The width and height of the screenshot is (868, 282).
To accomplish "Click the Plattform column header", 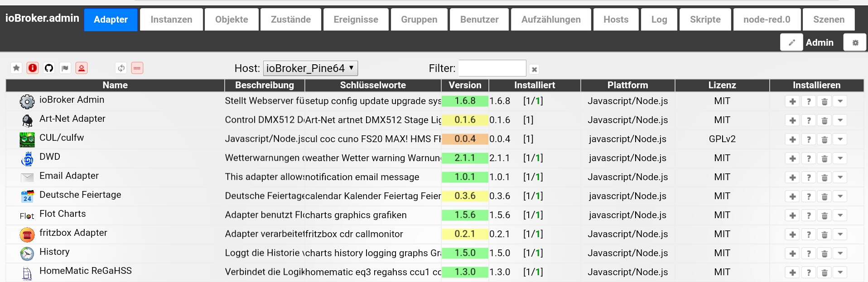I will (x=627, y=85).
